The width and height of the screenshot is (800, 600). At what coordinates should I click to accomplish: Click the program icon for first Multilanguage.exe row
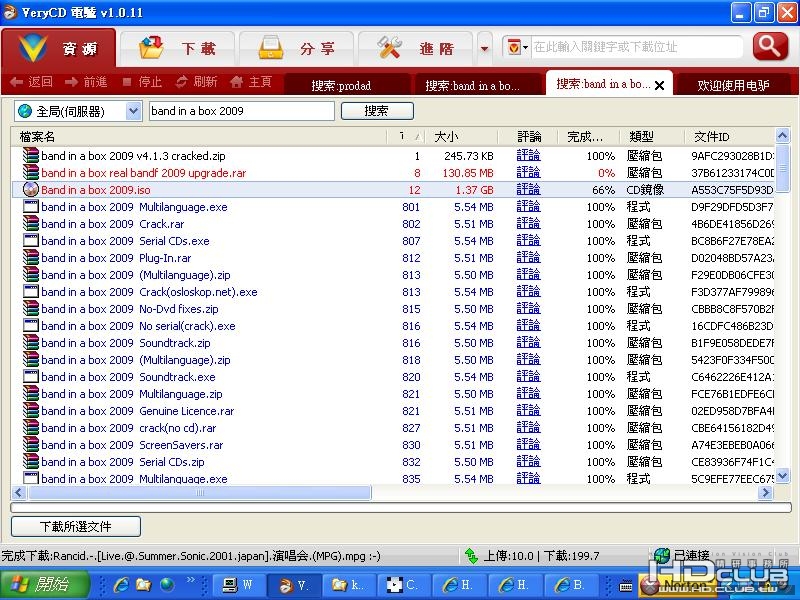click(31, 207)
